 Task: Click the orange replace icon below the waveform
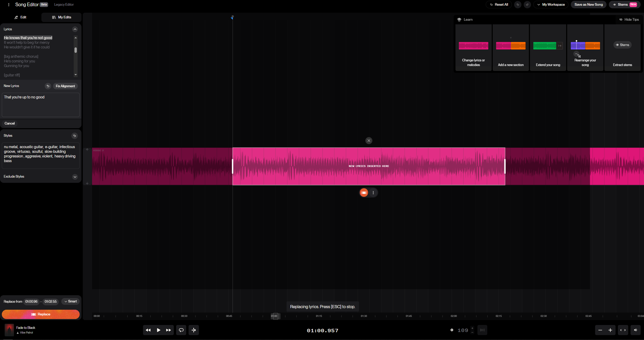(x=364, y=193)
